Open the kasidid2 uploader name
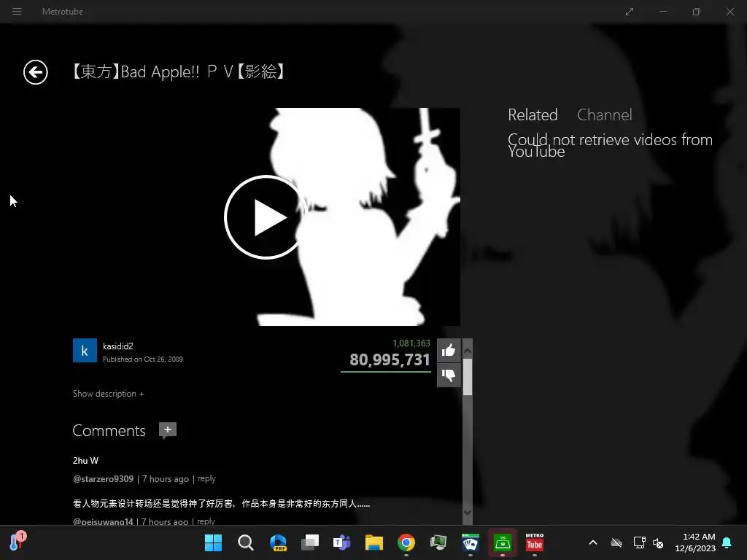The image size is (747, 560). (x=118, y=346)
